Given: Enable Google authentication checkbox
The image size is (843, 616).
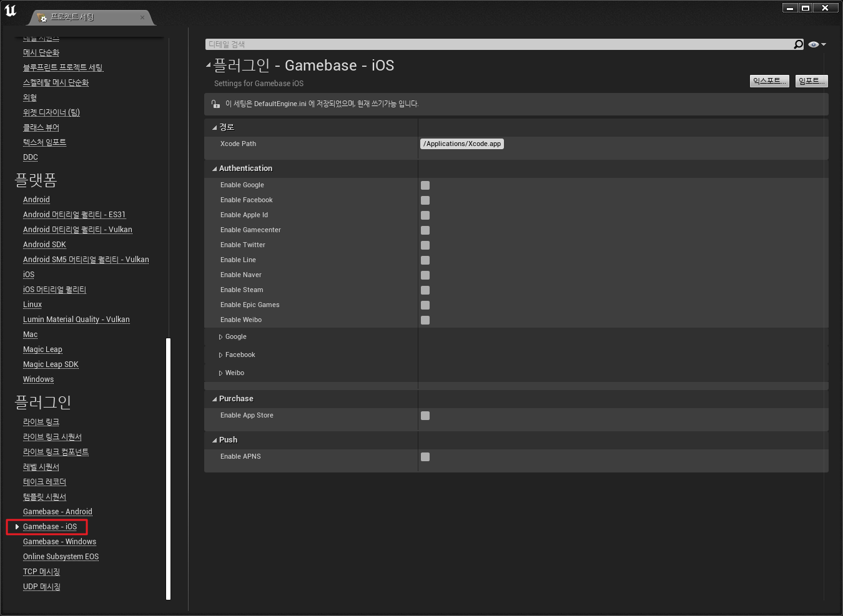Looking at the screenshot, I should click(x=425, y=185).
